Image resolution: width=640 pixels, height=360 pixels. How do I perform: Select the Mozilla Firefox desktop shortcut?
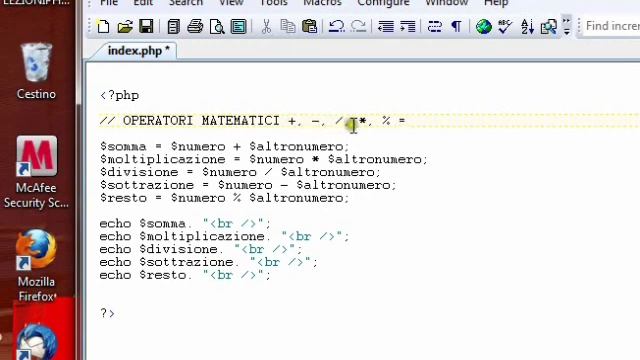[x=36, y=265]
